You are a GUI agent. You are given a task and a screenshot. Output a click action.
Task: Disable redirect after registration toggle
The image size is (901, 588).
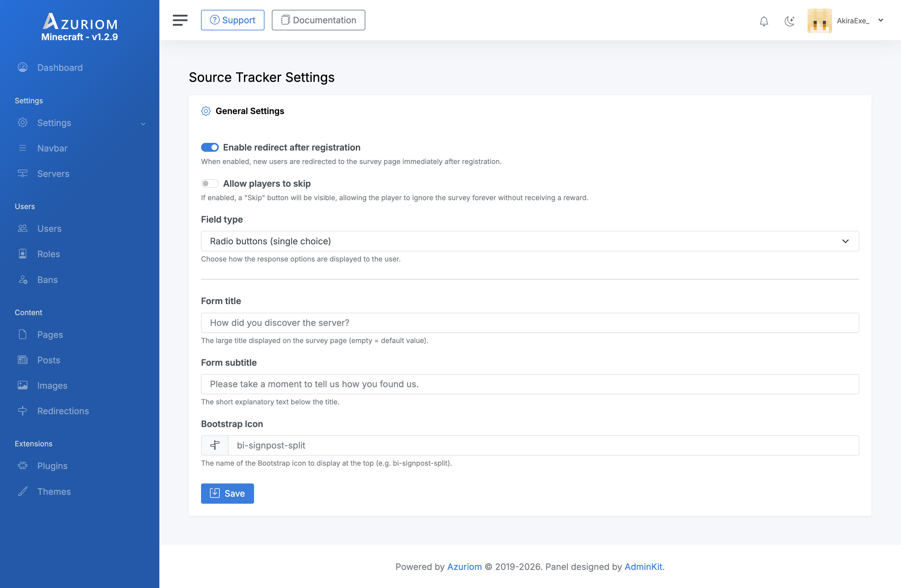[210, 147]
